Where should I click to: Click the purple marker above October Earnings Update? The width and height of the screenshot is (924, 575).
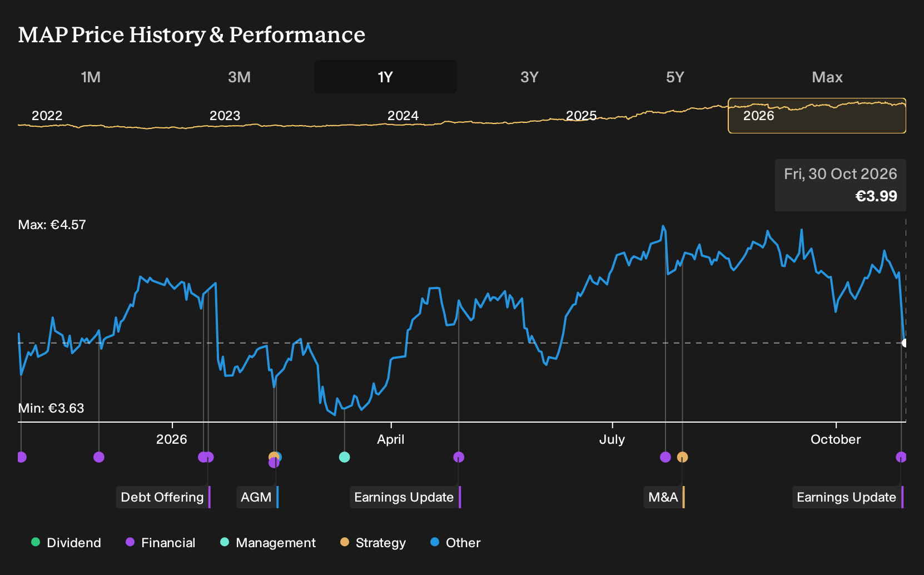point(901,457)
